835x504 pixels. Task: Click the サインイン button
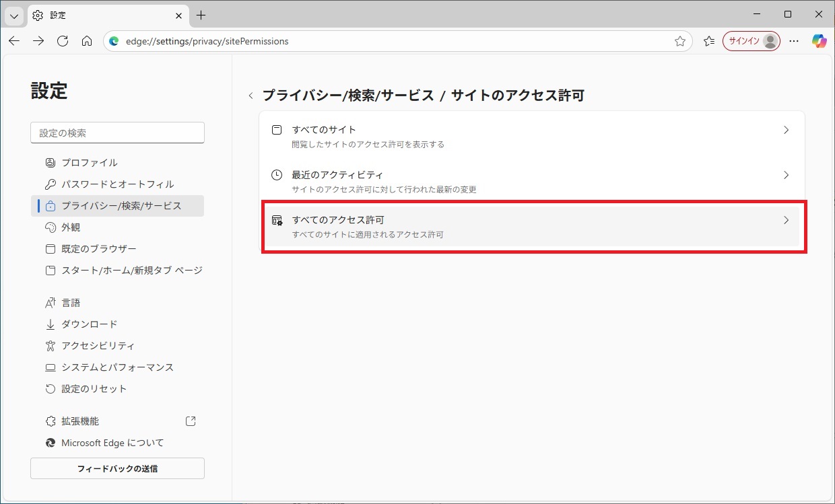[751, 41]
